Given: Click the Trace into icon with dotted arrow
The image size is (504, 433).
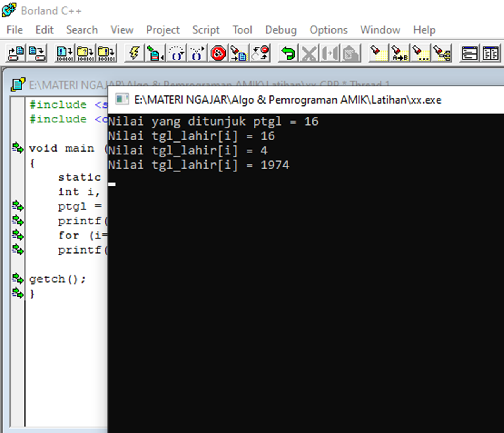Looking at the screenshot, I should point(197,53).
